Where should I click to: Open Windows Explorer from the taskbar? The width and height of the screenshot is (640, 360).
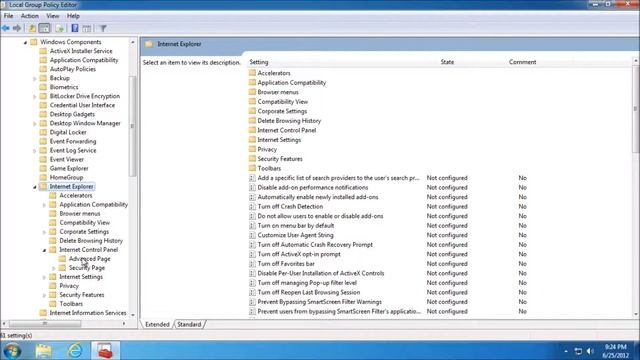[43, 351]
